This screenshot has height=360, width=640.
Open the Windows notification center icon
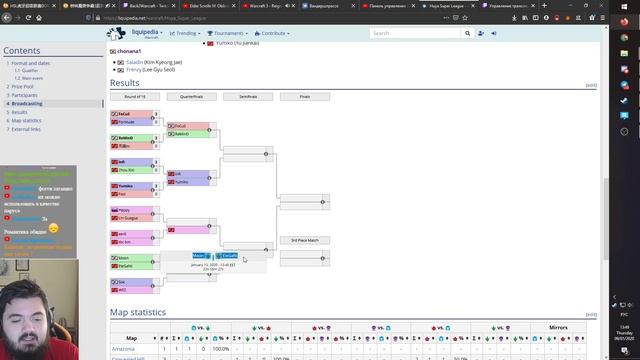tap(624, 350)
